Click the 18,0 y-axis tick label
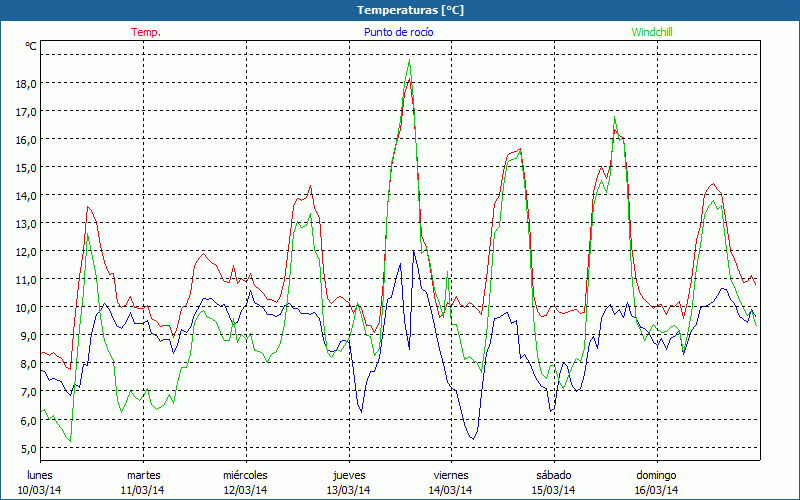Viewport: 800px width, 500px height. point(25,83)
